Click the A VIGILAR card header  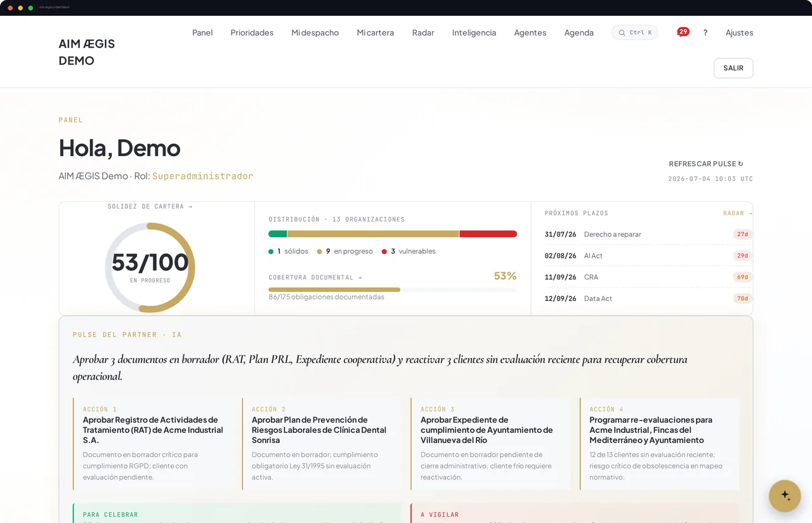coord(440,515)
